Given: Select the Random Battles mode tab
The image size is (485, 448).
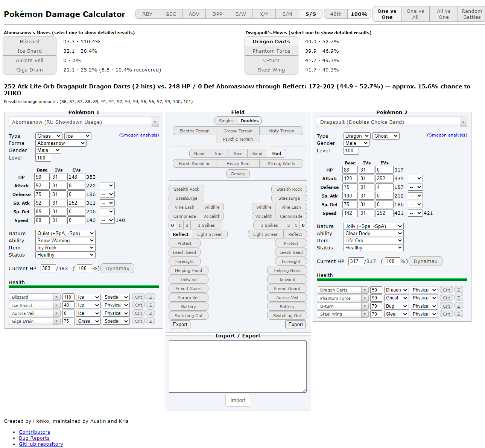Looking at the screenshot, I should [x=471, y=14].
